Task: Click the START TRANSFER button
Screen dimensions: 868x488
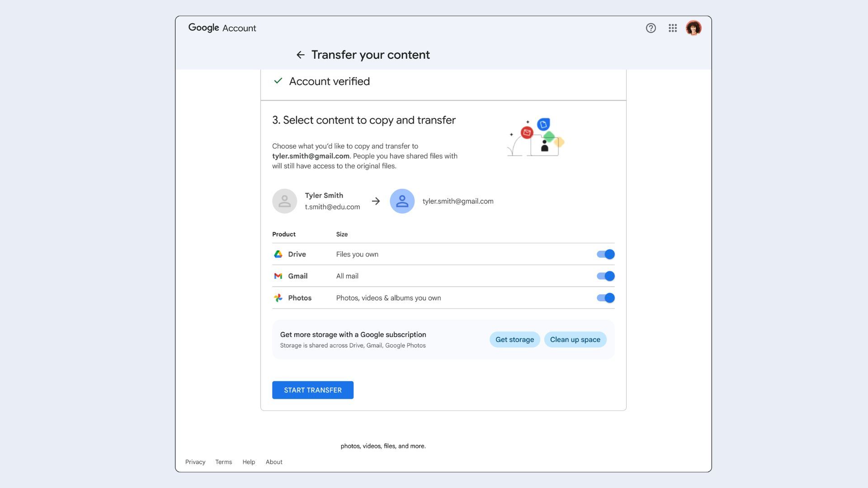Action: pyautogui.click(x=313, y=390)
